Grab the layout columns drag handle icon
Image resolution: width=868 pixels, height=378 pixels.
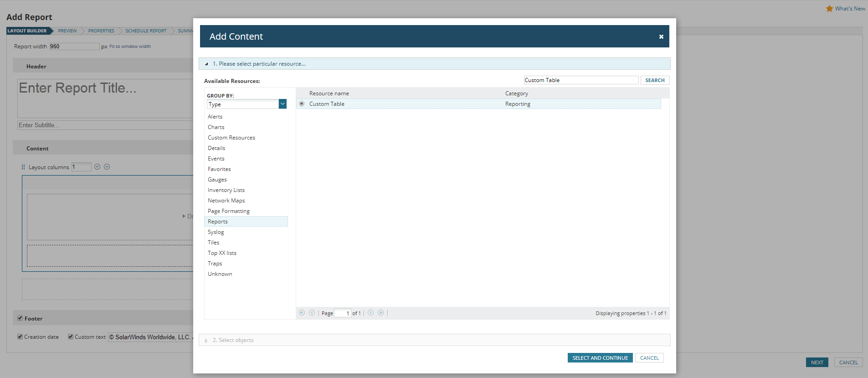pyautogui.click(x=23, y=167)
